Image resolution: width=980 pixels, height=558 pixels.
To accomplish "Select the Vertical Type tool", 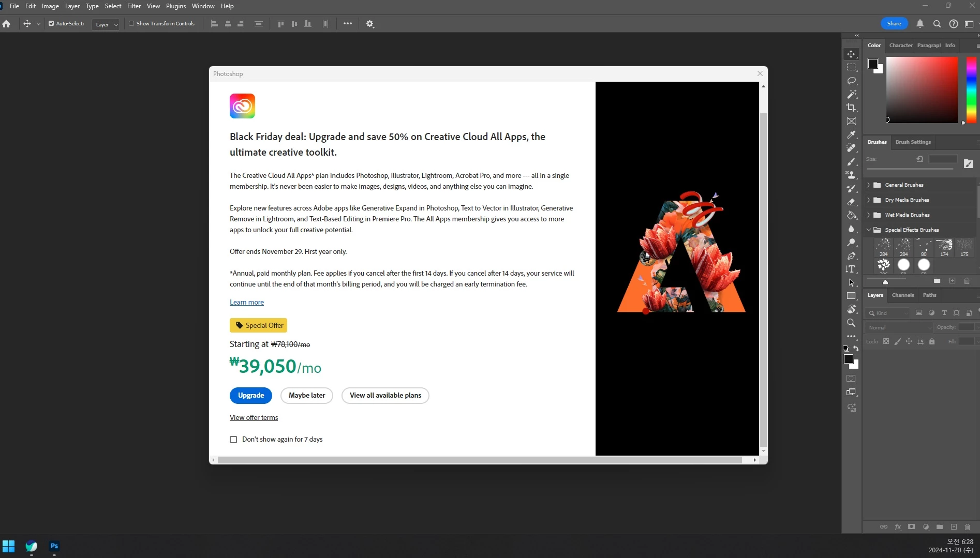I will pyautogui.click(x=851, y=269).
